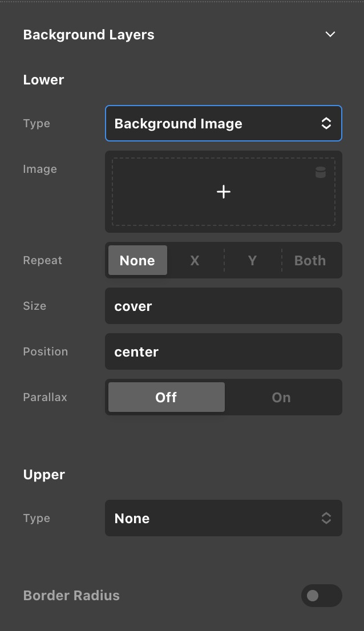Click the Upper section heading
The height and width of the screenshot is (631, 364).
click(44, 475)
